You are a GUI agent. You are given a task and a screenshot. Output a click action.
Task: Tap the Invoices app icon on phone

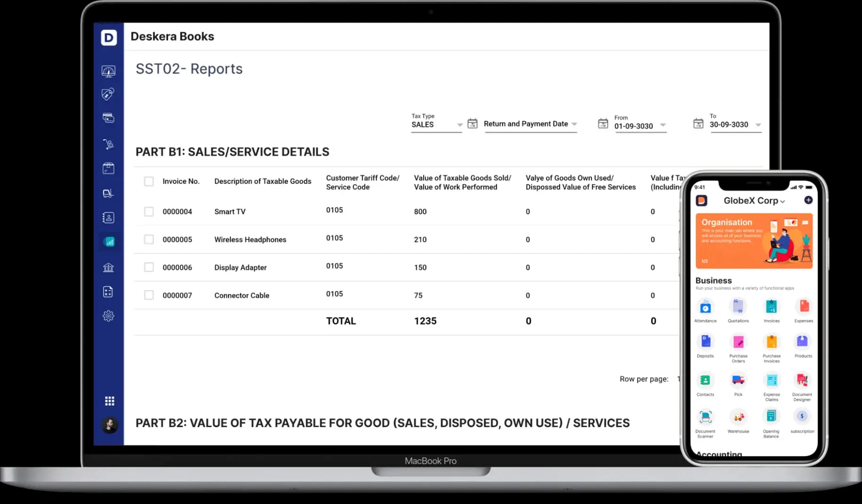(772, 308)
